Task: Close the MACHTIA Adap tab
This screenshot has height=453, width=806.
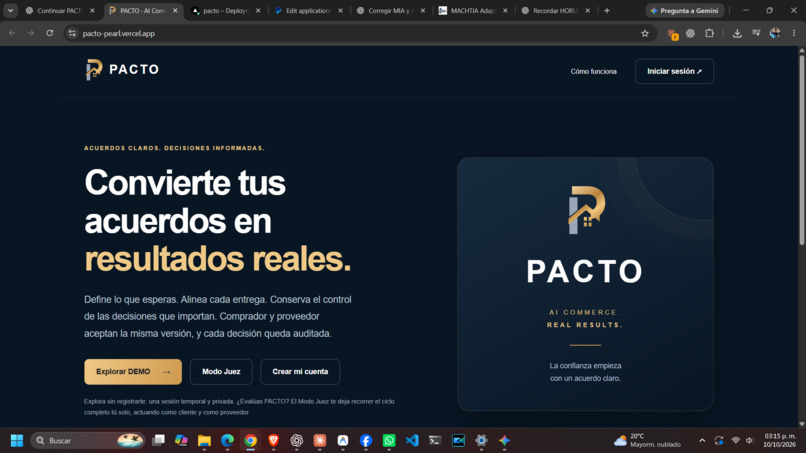Action: tap(505, 10)
